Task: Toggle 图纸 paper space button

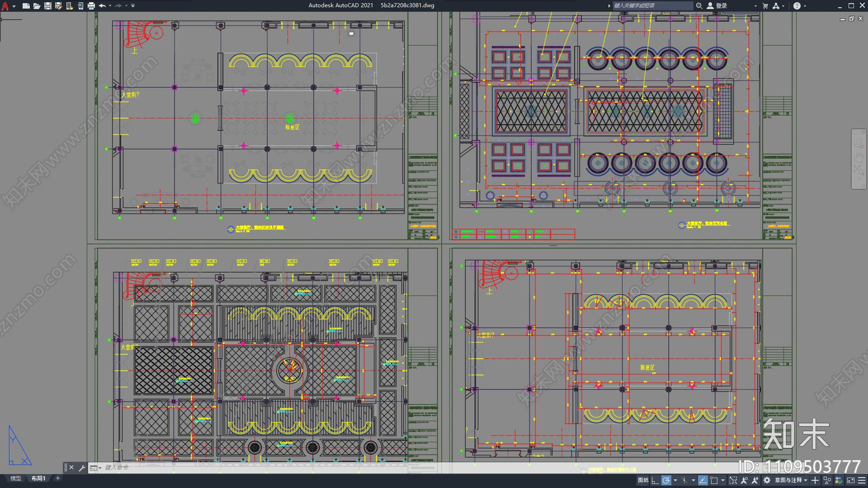Action: click(643, 480)
